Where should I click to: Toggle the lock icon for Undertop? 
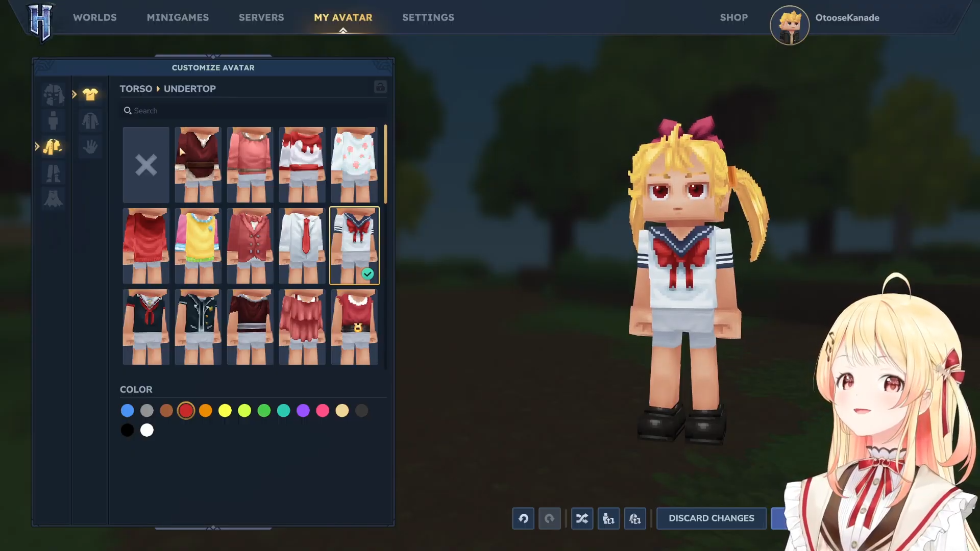point(380,87)
